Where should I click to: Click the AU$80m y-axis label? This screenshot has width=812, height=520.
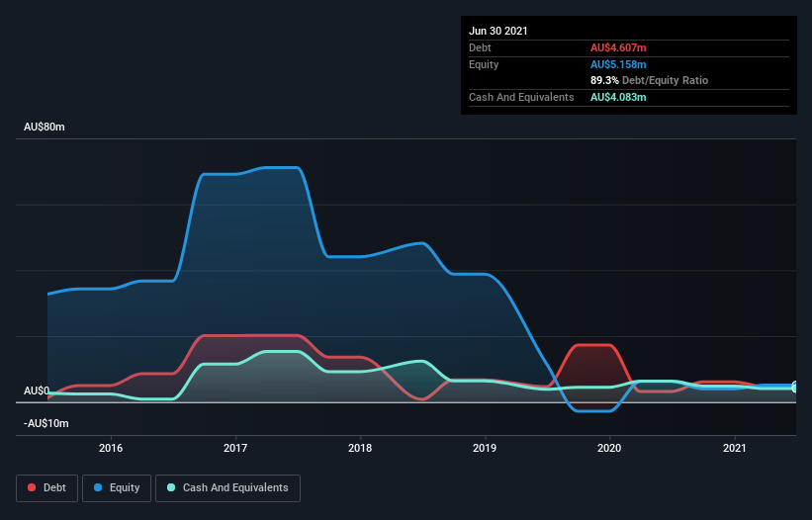(x=45, y=127)
